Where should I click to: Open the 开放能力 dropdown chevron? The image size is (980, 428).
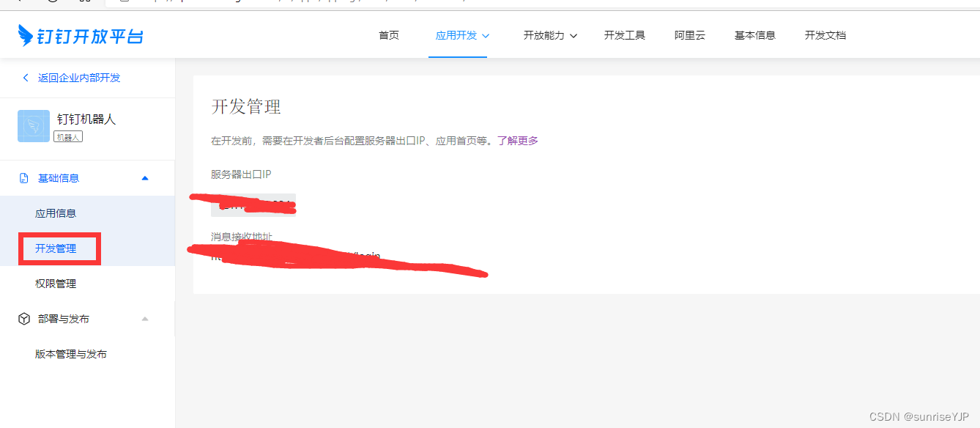click(x=573, y=35)
